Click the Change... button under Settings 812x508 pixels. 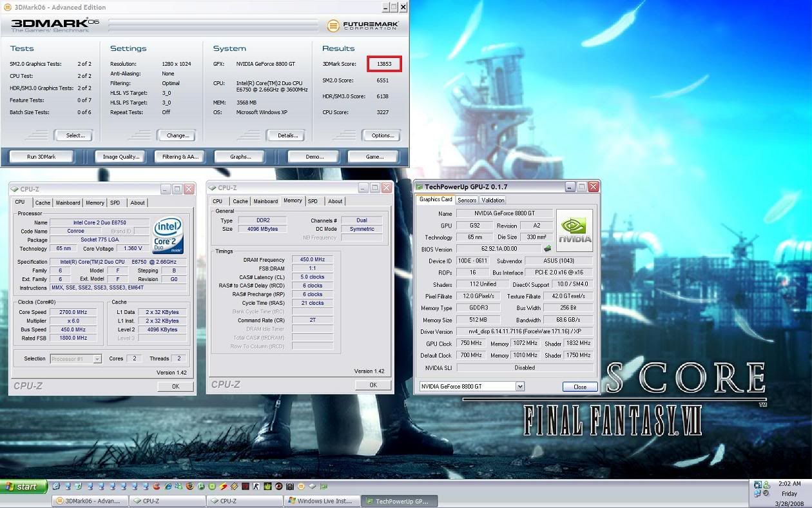(178, 135)
